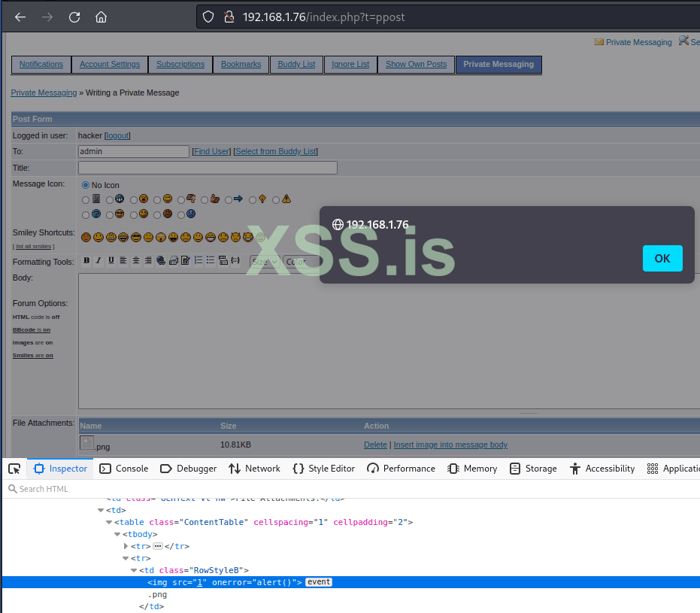Open the Color dropdown

(x=302, y=262)
